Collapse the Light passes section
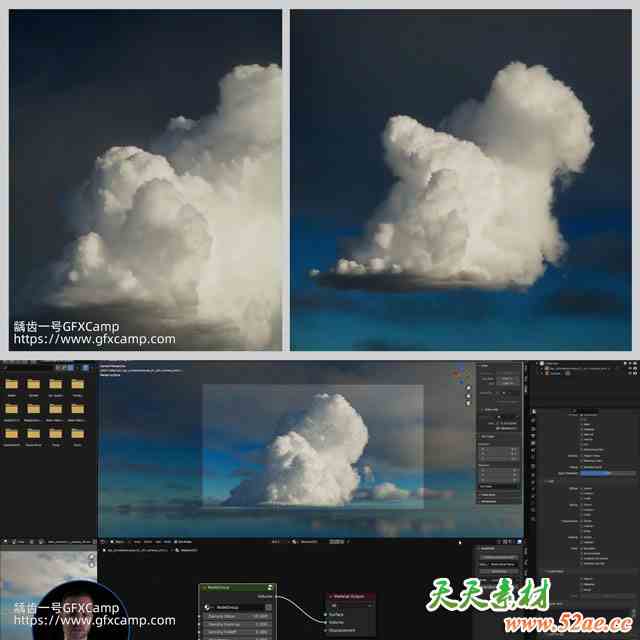The image size is (640, 640). (549, 481)
